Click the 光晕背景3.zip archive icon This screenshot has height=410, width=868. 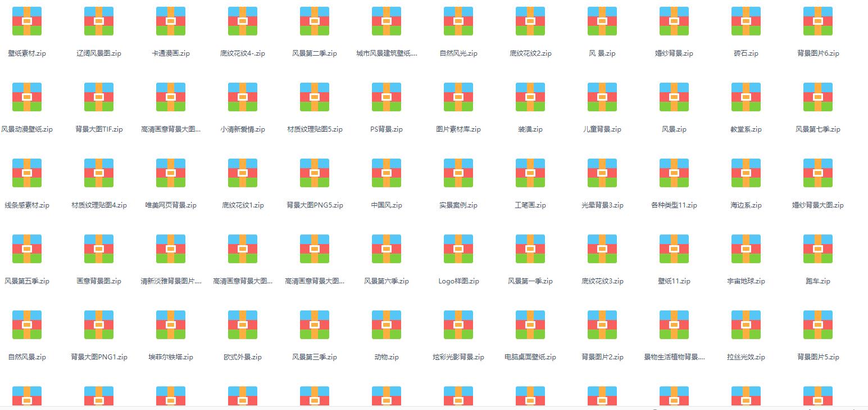coord(602,173)
